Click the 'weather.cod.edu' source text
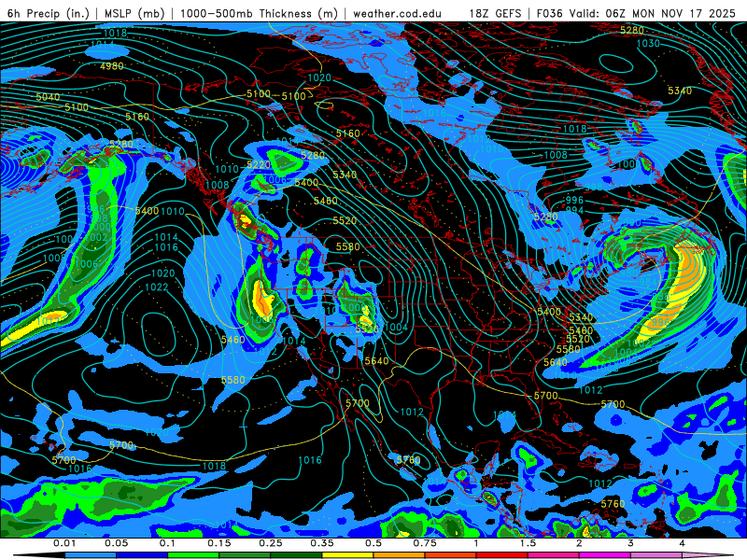Viewport: 747px width, 560px height. point(397,13)
